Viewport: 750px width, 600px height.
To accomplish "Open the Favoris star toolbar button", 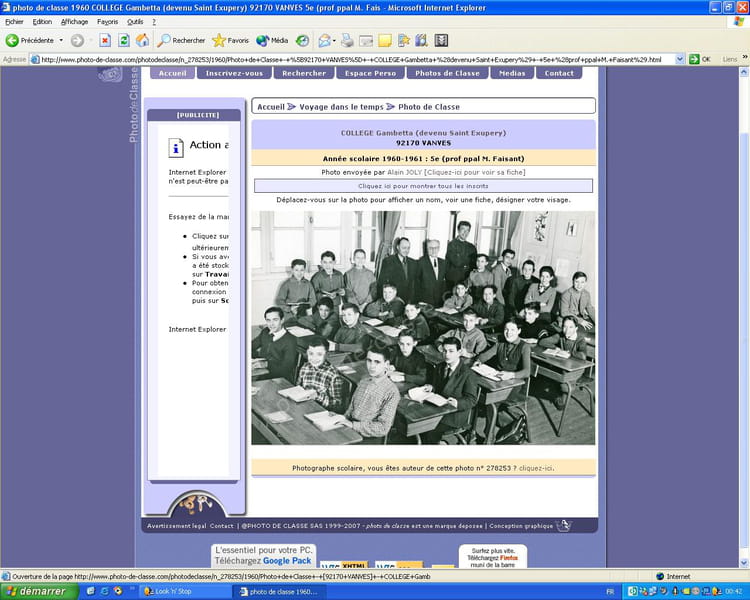I will tap(231, 41).
